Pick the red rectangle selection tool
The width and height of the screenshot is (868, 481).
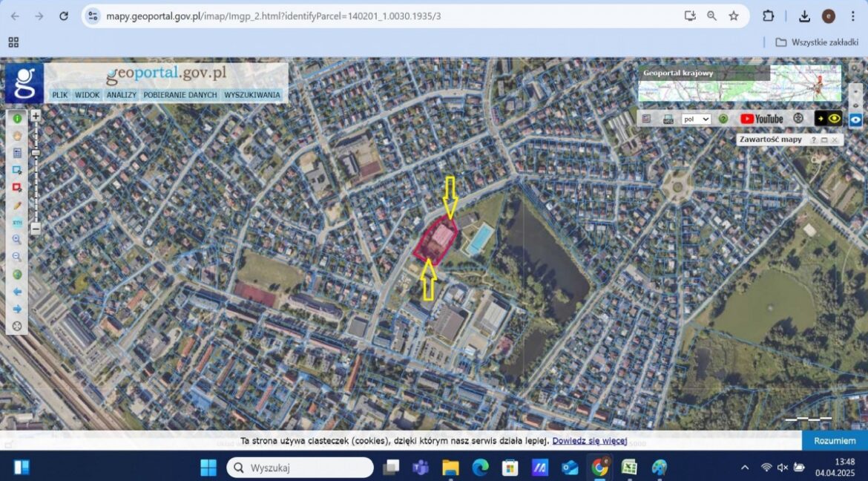click(x=17, y=188)
